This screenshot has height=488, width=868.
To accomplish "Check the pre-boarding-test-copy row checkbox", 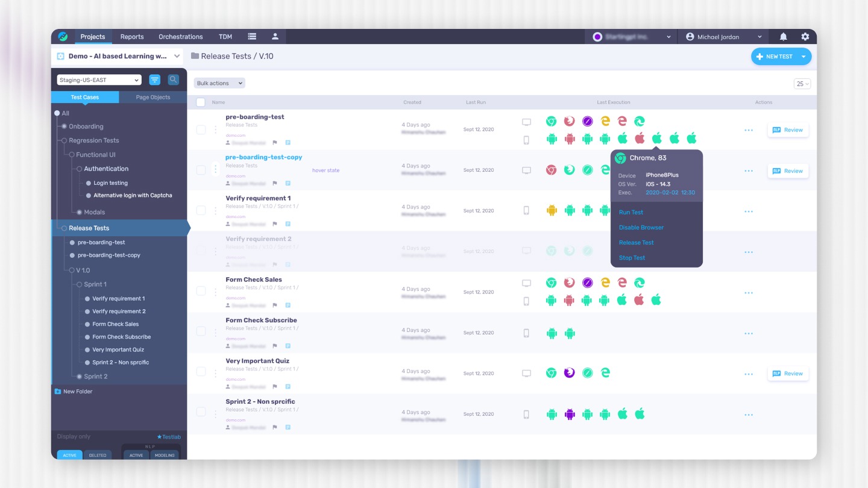I will tap(201, 170).
